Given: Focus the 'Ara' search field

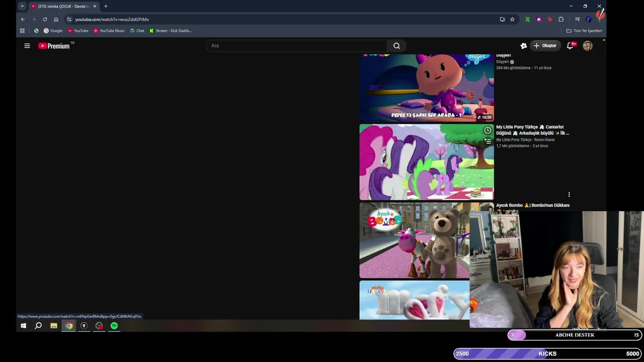Looking at the screenshot, I should pyautogui.click(x=297, y=46).
